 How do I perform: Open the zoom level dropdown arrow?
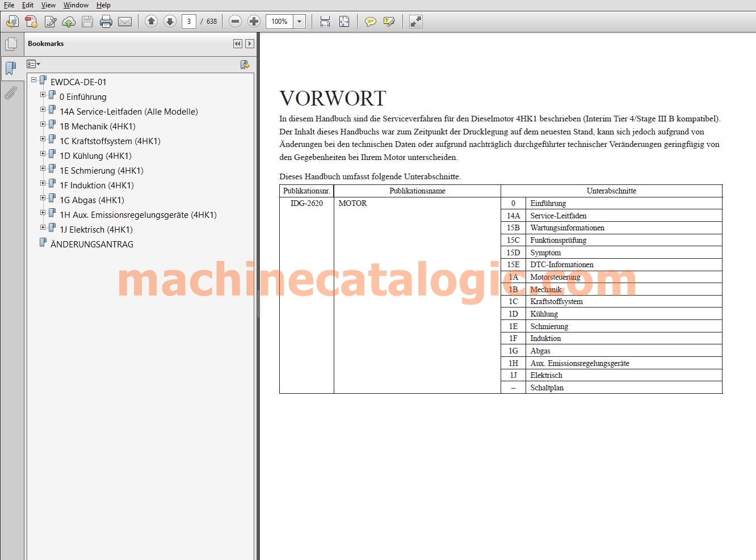300,22
